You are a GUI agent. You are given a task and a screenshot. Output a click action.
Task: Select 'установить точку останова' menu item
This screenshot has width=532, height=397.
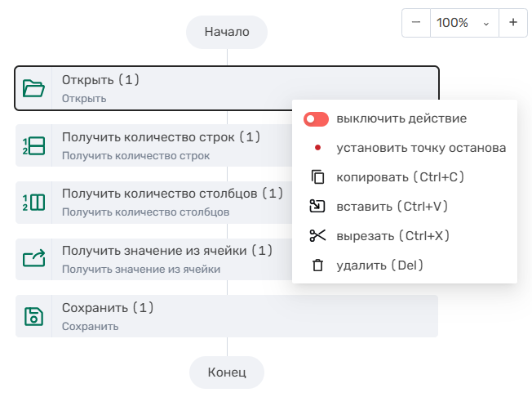pyautogui.click(x=421, y=149)
